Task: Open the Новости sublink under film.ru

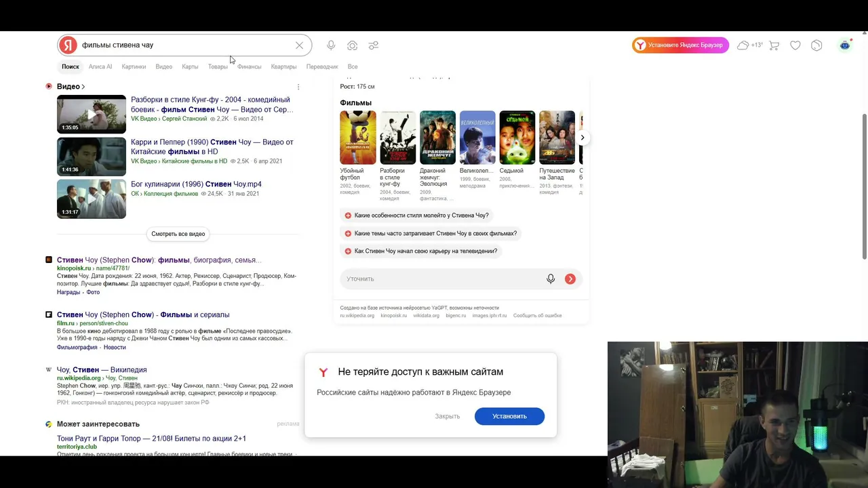Action: pos(115,347)
